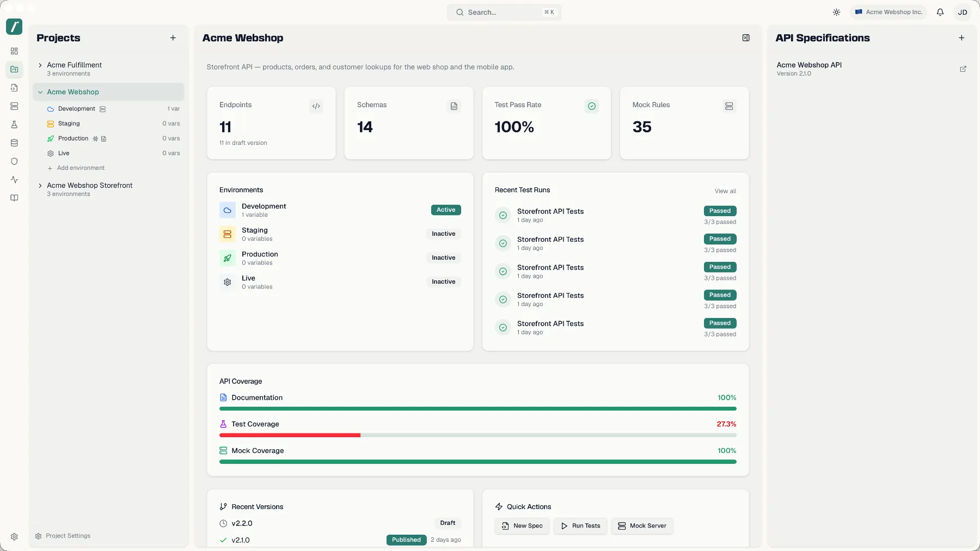Start Mock Server quick action
Viewport: 980px width, 551px height.
point(642,526)
